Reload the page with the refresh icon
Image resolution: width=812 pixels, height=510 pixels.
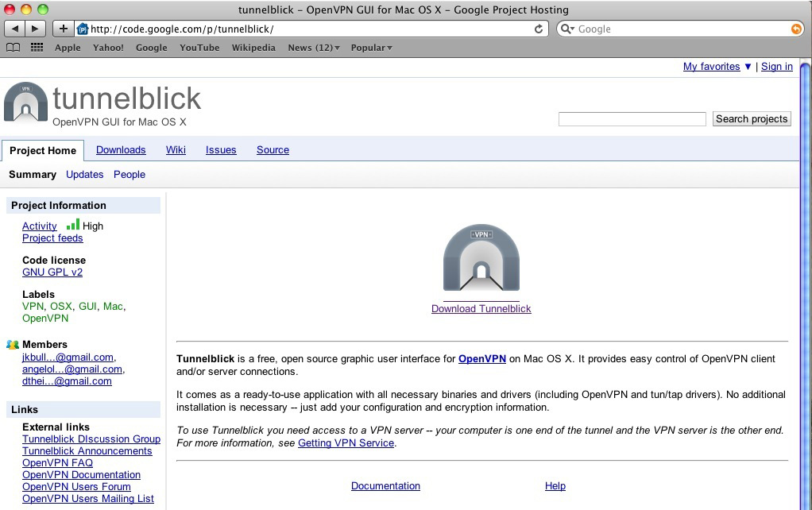pos(539,29)
